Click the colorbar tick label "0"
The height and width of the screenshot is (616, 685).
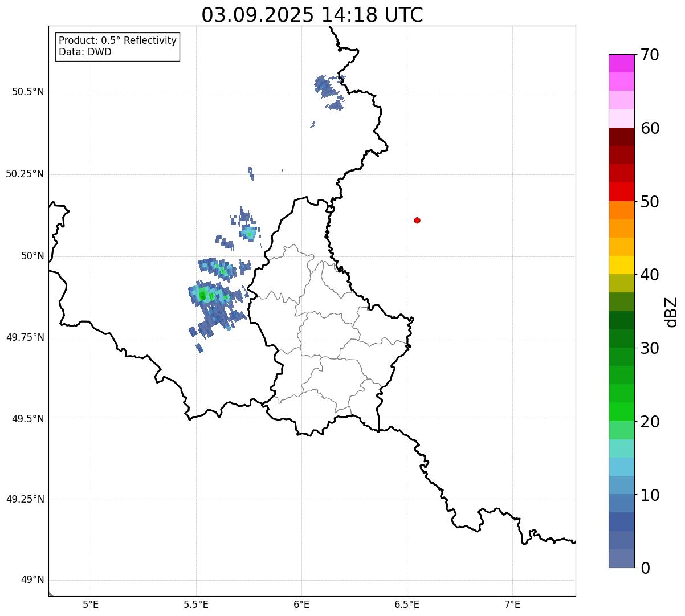point(645,568)
